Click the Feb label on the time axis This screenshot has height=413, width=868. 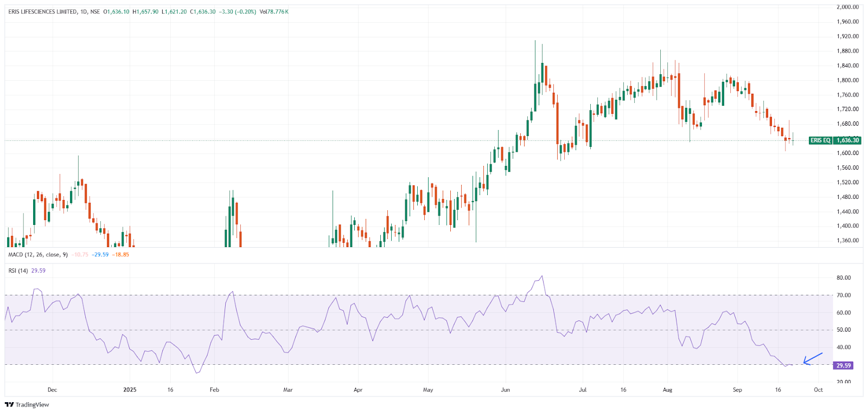[x=214, y=390]
